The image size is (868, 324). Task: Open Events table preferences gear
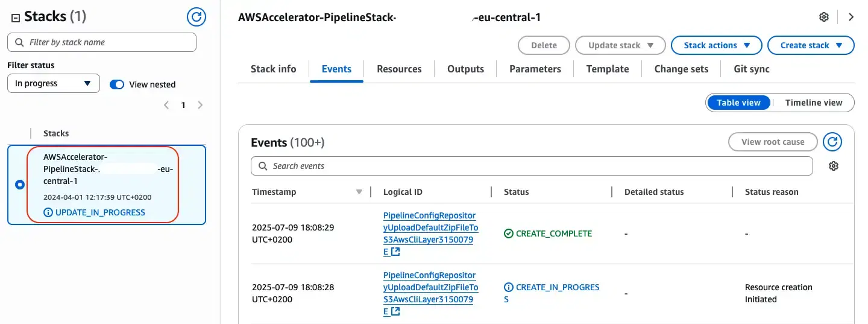click(834, 166)
